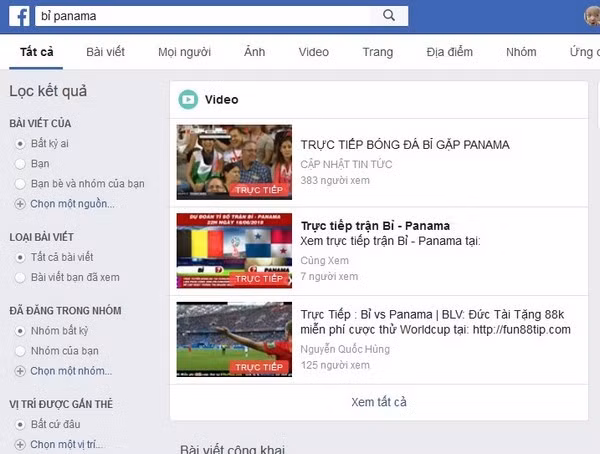Open the Ảnh tab
This screenshot has height=454, width=600.
coord(254,52)
